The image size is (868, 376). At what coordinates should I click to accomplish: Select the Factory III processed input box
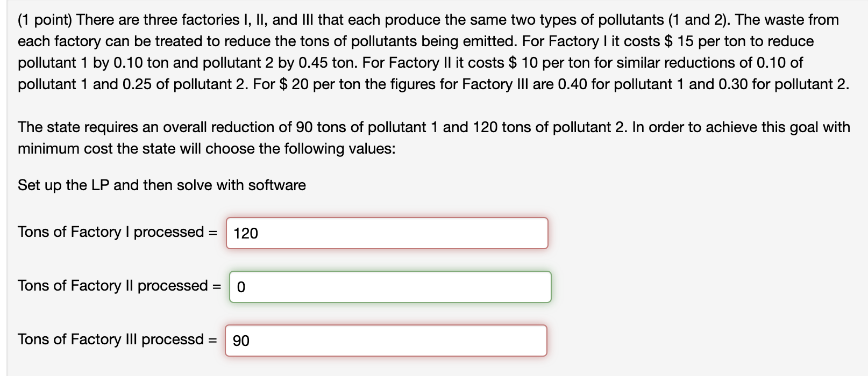(x=386, y=341)
